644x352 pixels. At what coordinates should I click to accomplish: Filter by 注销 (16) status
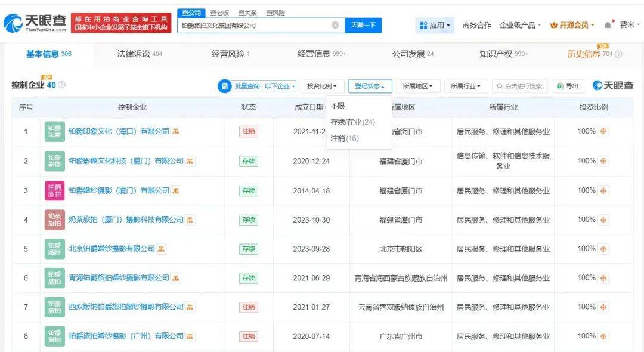pos(345,138)
